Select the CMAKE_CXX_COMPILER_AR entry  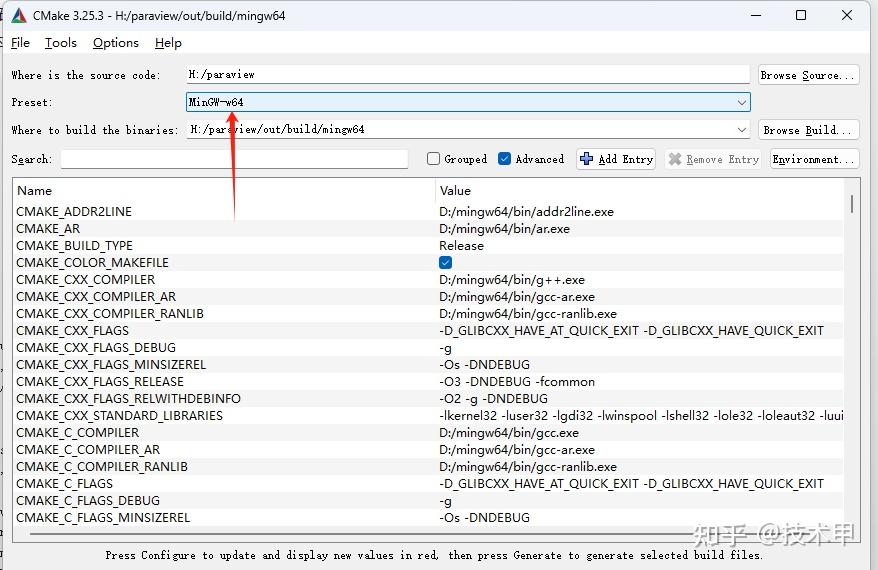[96, 297]
